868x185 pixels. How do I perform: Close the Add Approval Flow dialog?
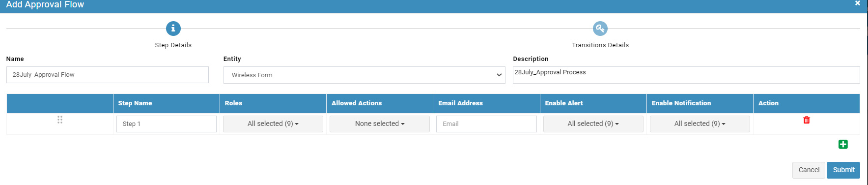(x=857, y=3)
